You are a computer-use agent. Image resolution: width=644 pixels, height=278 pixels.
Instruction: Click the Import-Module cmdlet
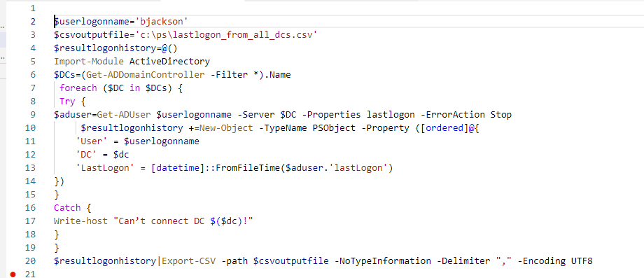(x=89, y=62)
